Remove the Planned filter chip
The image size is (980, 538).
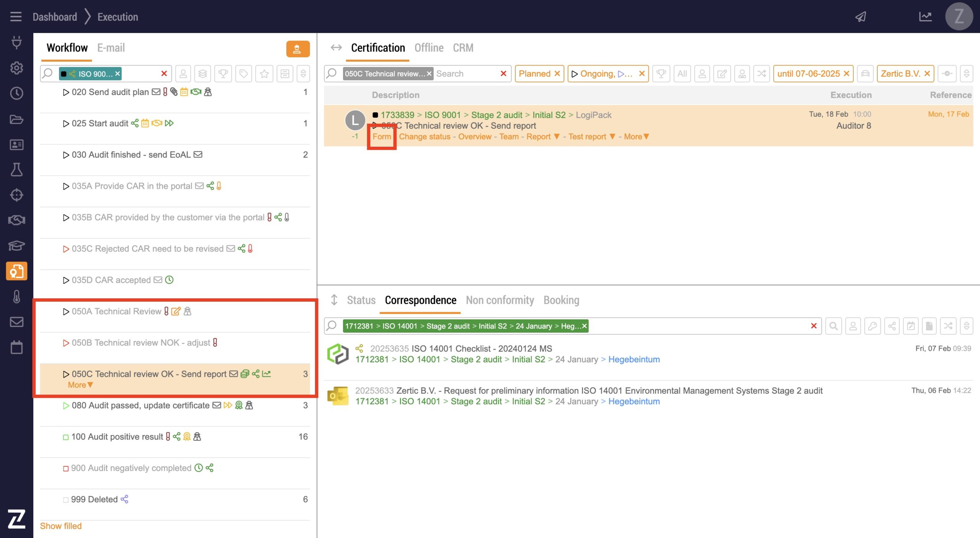[557, 74]
